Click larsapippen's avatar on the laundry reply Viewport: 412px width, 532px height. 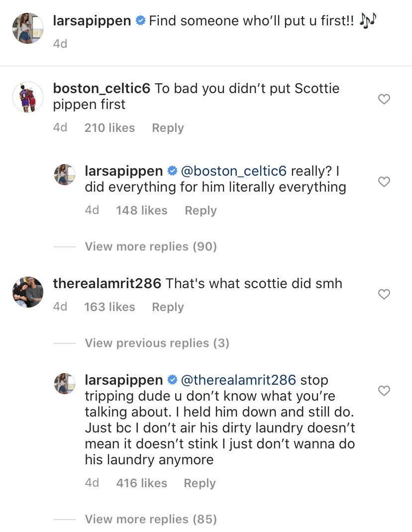point(64,384)
